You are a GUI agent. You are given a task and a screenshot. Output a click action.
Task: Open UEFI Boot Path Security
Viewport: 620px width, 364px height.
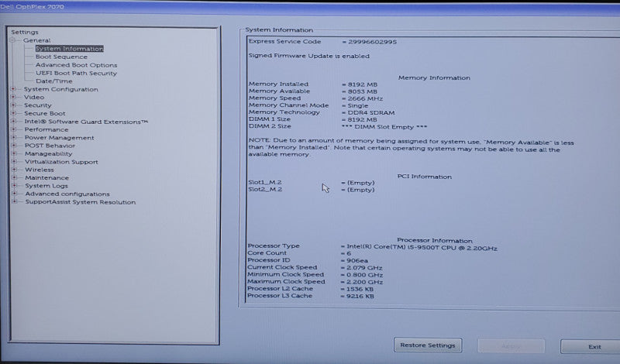pyautogui.click(x=76, y=73)
